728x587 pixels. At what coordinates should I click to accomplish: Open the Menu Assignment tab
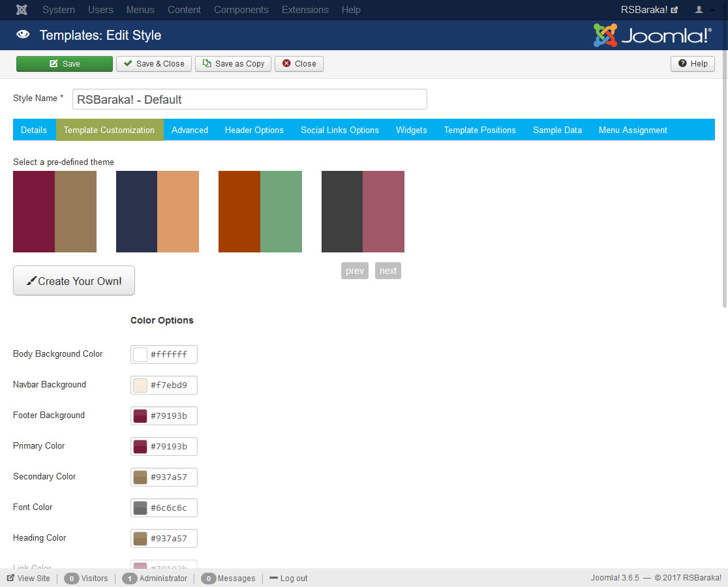(x=633, y=130)
